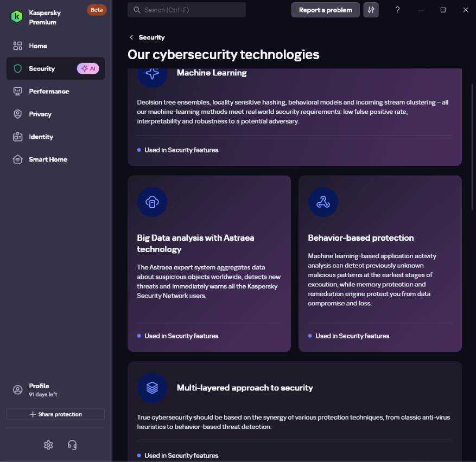Click the Report a problem button

click(326, 10)
